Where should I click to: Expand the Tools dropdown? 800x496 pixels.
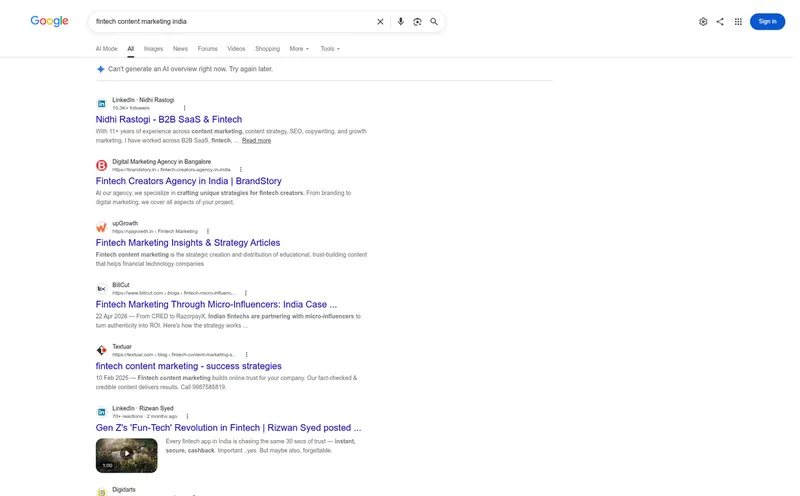tap(330, 49)
